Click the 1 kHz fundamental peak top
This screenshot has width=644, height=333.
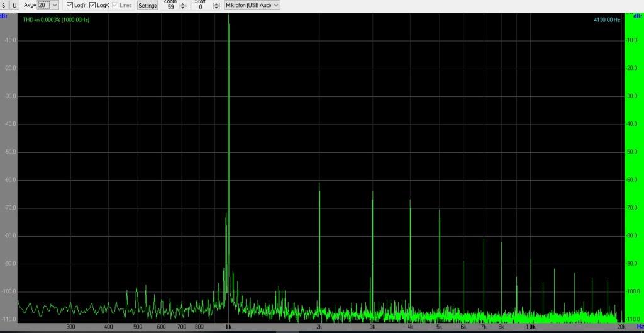(228, 16)
